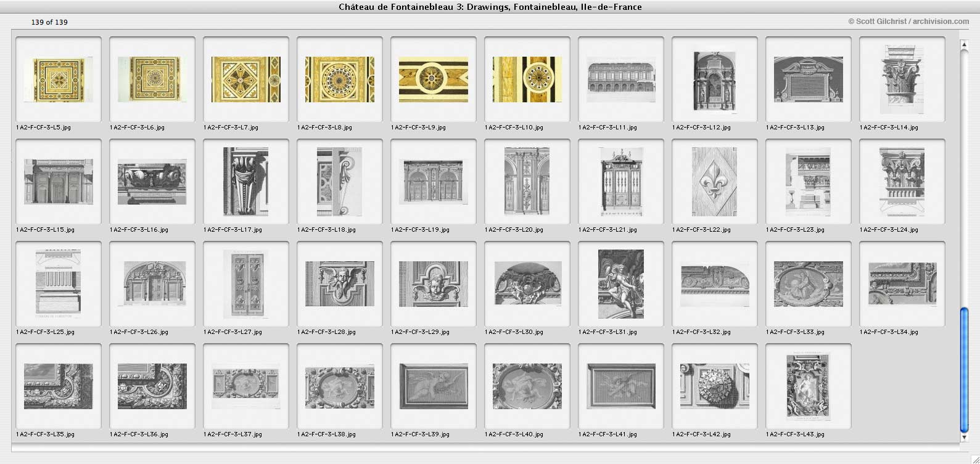
Task: Select thumbnail 1A2-F-CF-3-L16.jpg
Action: pos(152,182)
